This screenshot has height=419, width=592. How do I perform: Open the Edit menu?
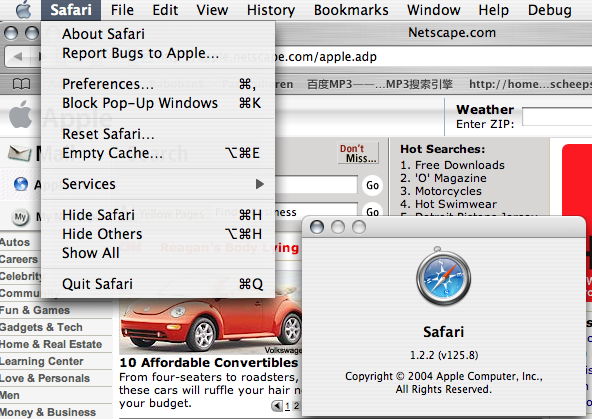pos(165,10)
